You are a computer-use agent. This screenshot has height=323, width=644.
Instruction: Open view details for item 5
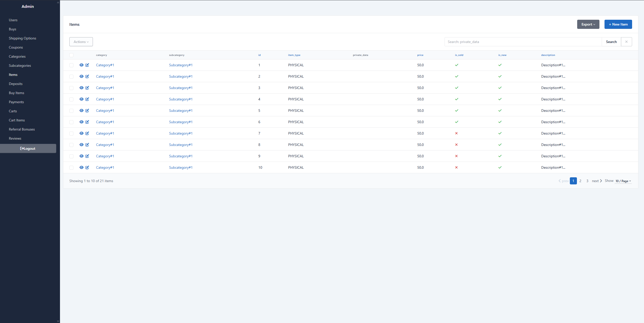[81, 111]
